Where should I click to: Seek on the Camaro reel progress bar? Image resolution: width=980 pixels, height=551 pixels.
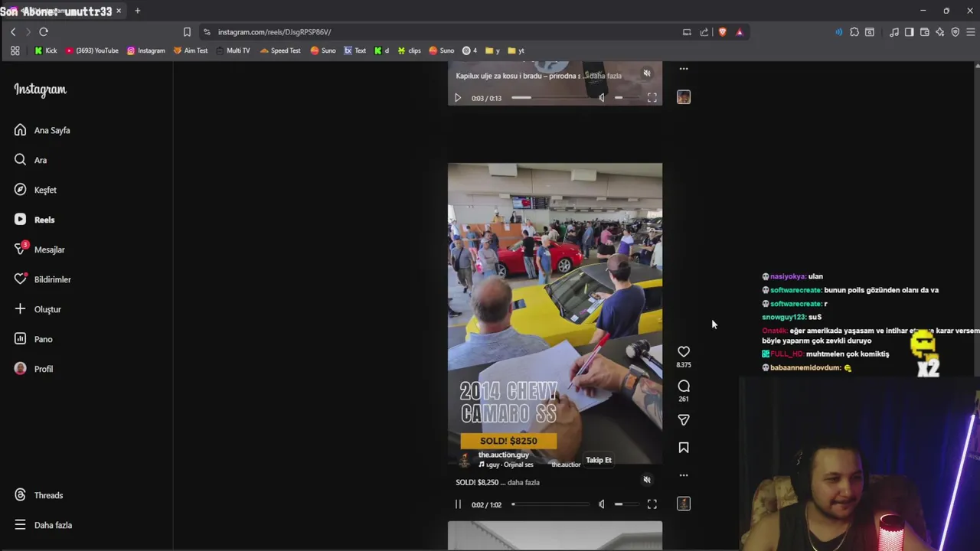(x=550, y=504)
